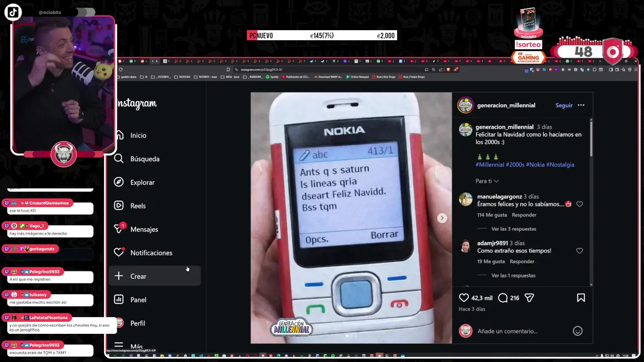The width and height of the screenshot is (644, 362).
Task: Reply to manuelagargonz's comment via Responder
Action: coord(524,215)
